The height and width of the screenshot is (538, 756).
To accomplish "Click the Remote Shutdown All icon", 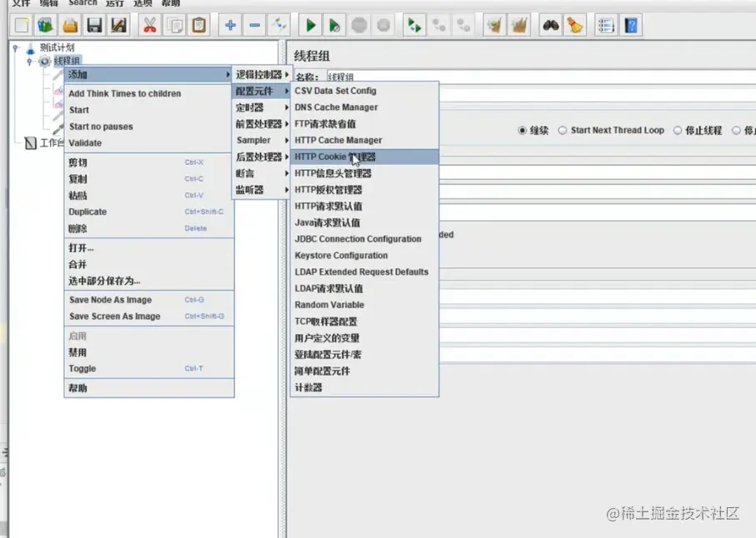I will 463,25.
